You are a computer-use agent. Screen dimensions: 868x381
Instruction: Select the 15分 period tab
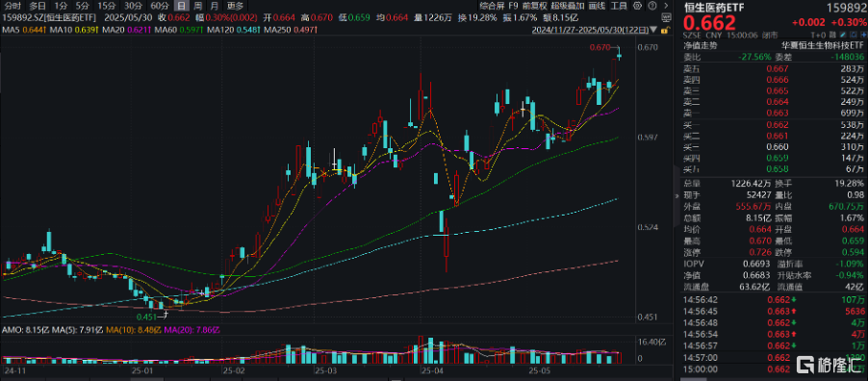pos(106,6)
